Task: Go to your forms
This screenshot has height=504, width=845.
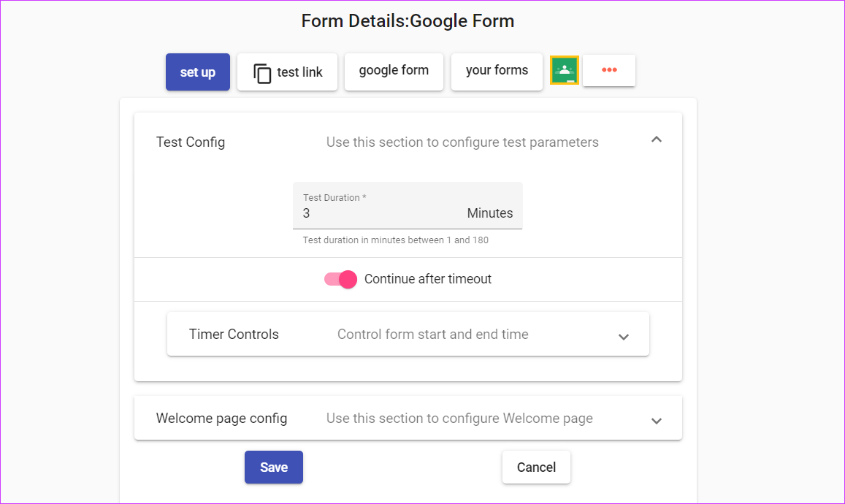Action: coord(497,71)
